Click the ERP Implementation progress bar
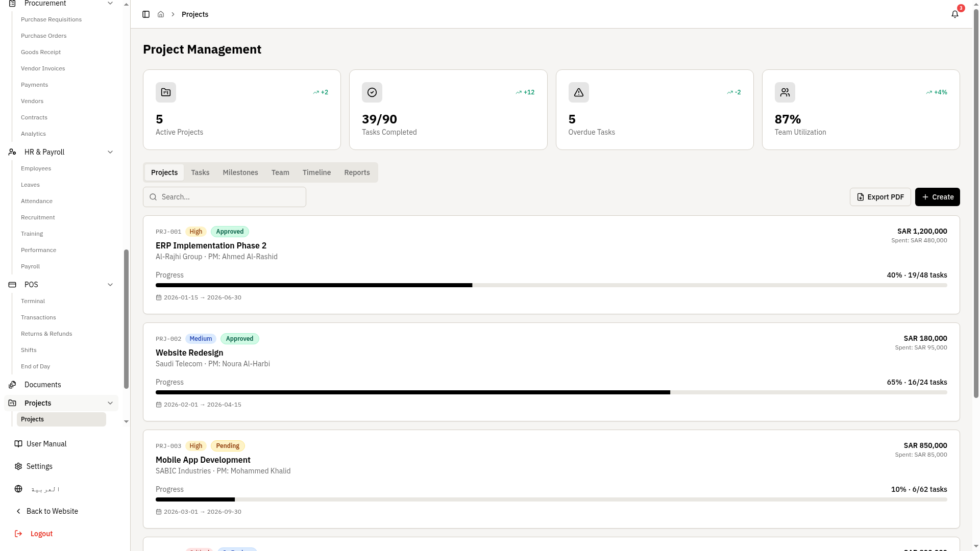 coord(551,285)
